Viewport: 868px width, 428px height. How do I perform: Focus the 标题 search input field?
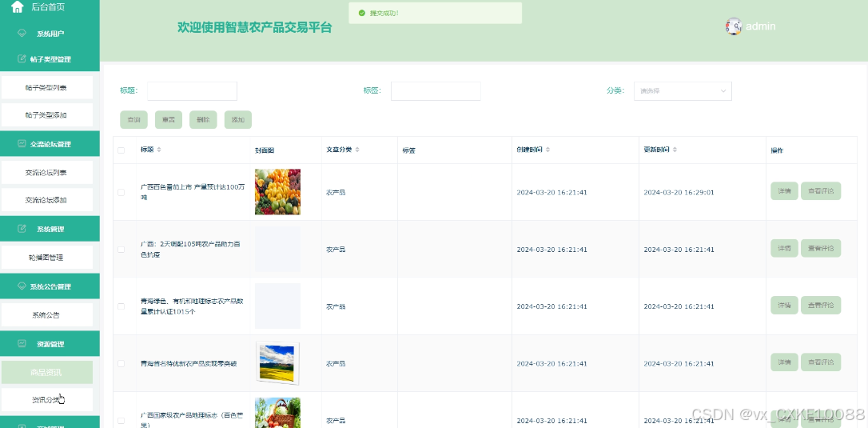click(192, 91)
